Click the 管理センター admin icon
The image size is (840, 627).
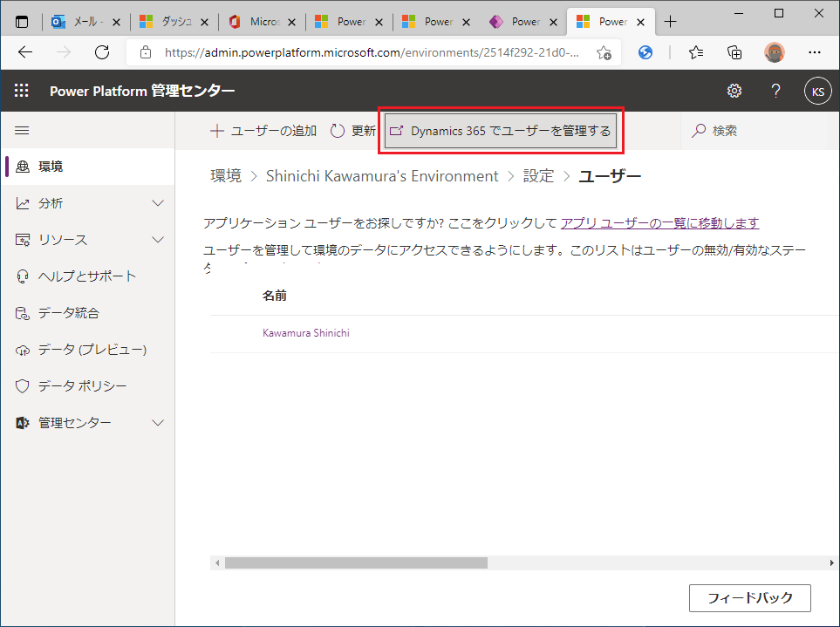tap(23, 423)
